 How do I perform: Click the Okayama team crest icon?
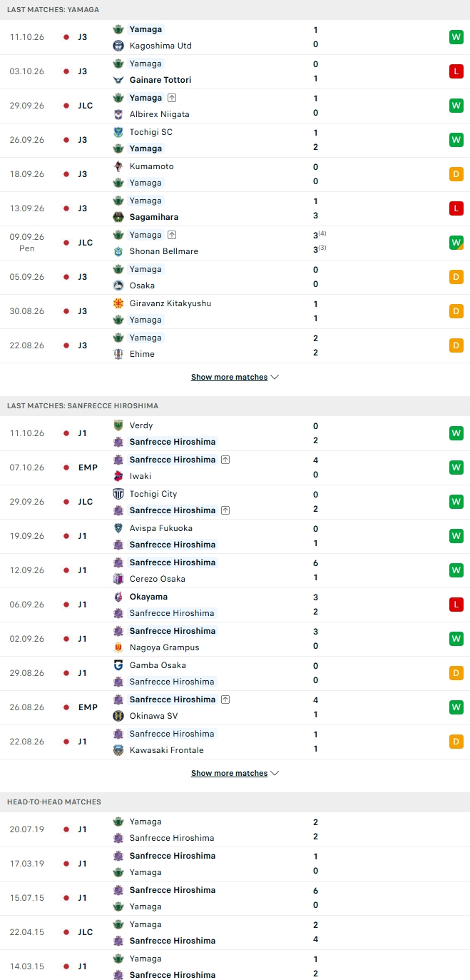click(x=118, y=597)
